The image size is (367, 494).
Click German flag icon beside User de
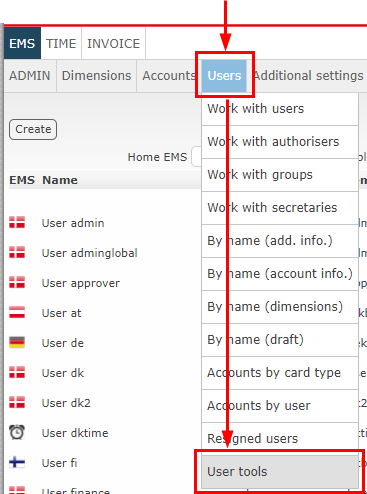[17, 342]
